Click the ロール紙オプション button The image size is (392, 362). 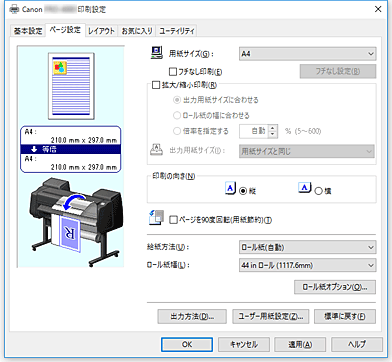pos(335,287)
